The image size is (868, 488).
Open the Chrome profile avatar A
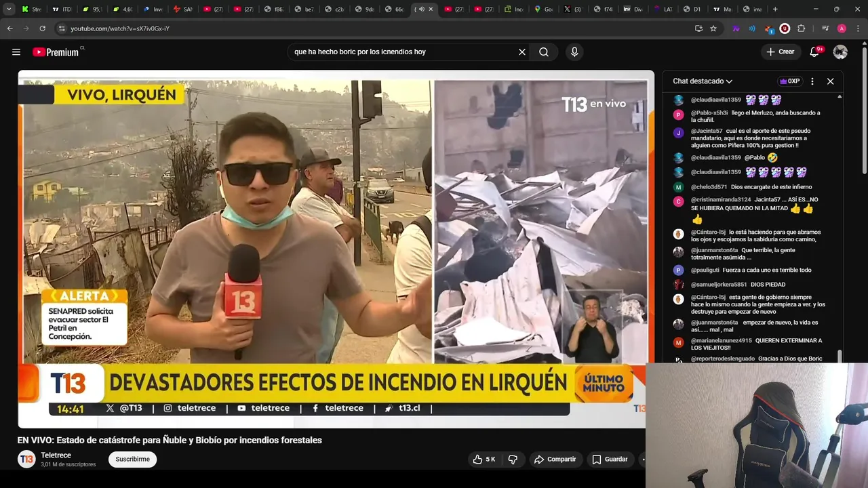tap(842, 28)
